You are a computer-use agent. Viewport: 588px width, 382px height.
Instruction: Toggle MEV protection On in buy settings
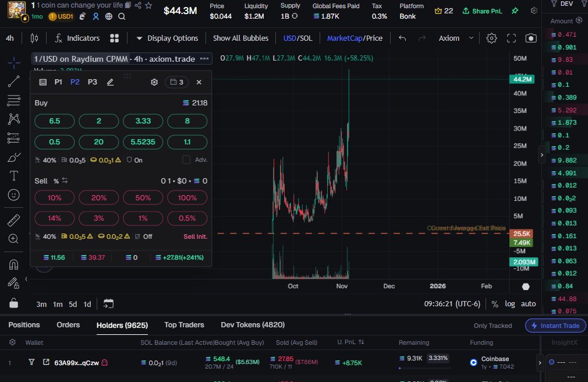(x=134, y=160)
